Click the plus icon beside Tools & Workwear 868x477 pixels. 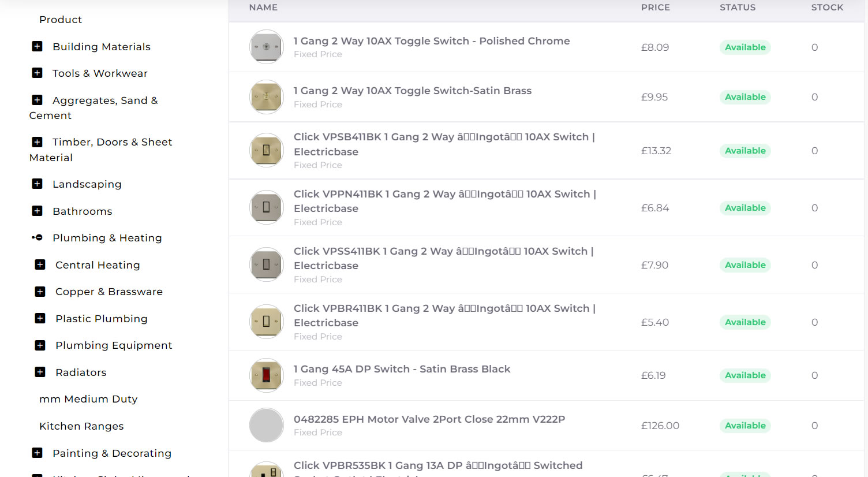point(38,73)
